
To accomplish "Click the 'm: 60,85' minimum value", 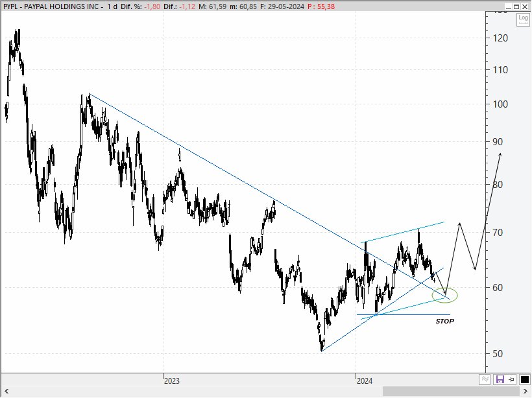I will 243,6.
